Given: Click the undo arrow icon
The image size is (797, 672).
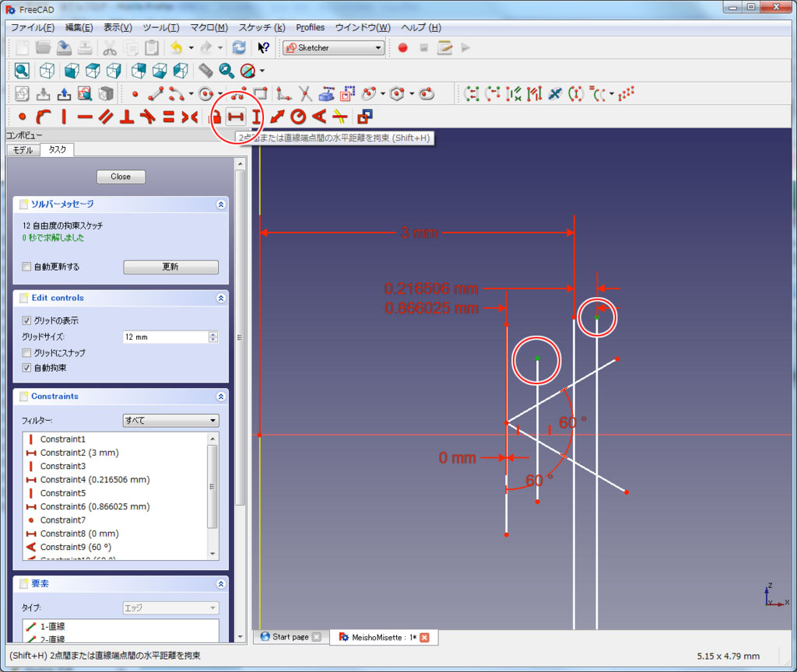Looking at the screenshot, I should [177, 47].
